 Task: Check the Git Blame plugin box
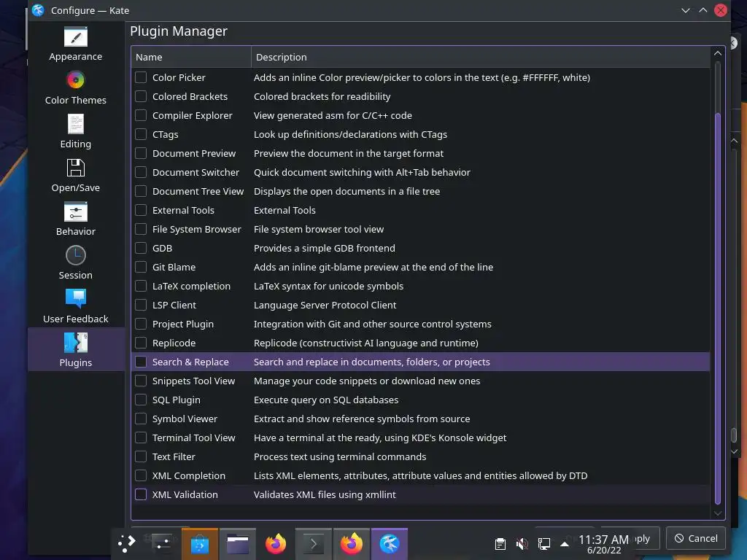[141, 267]
